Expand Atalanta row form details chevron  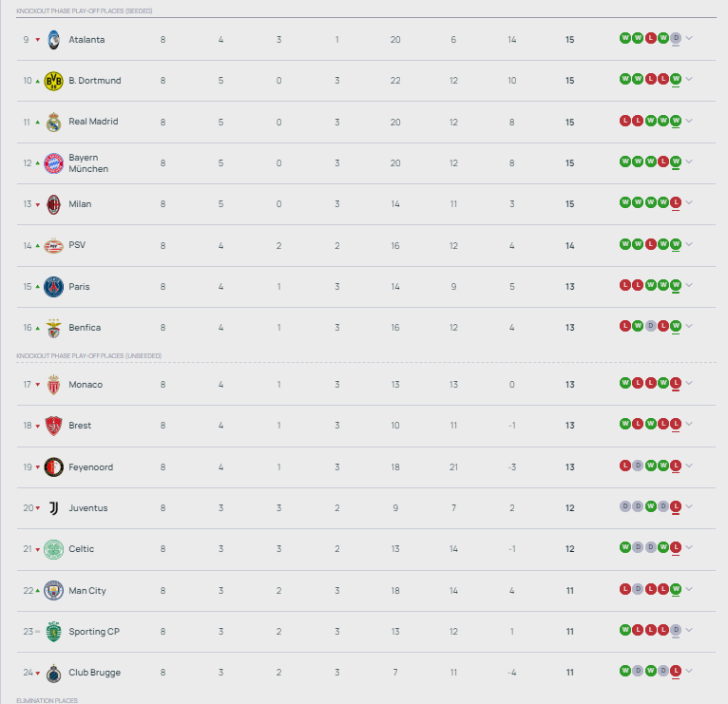click(x=689, y=39)
